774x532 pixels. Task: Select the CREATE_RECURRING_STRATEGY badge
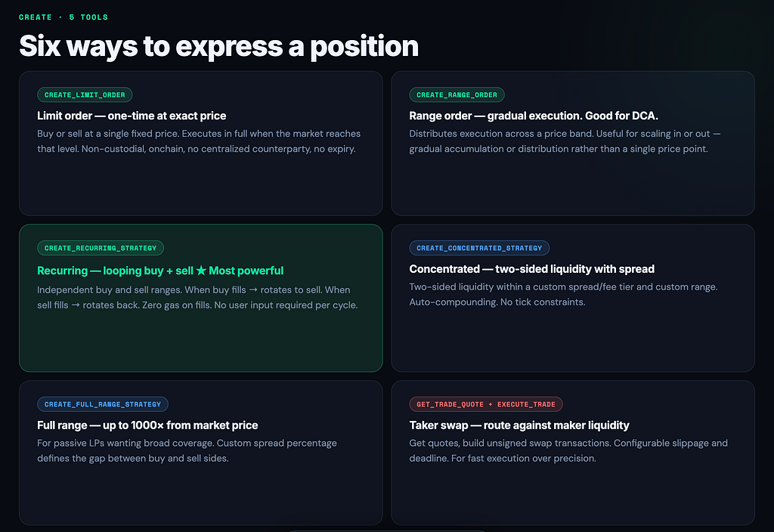101,248
